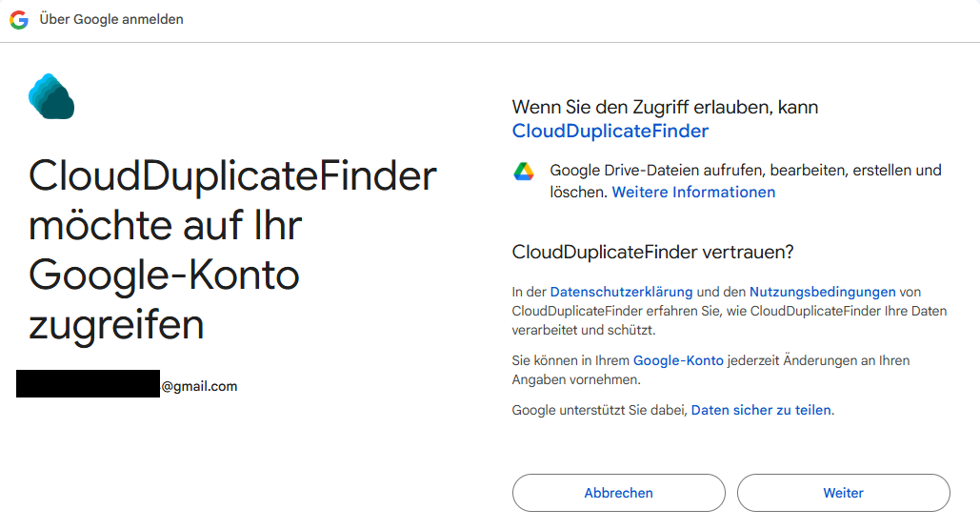Click the Google Drive-Dateien permission description
This screenshot has height=530, width=980.
pos(746,171)
